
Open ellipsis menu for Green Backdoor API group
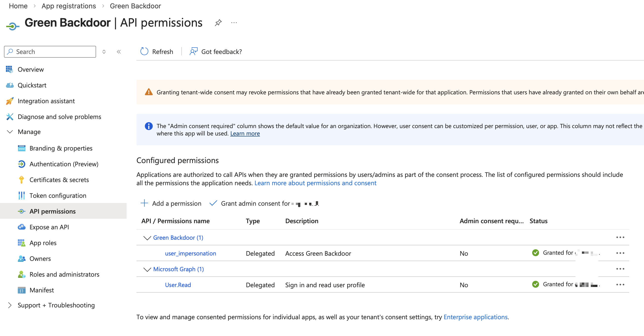click(620, 237)
